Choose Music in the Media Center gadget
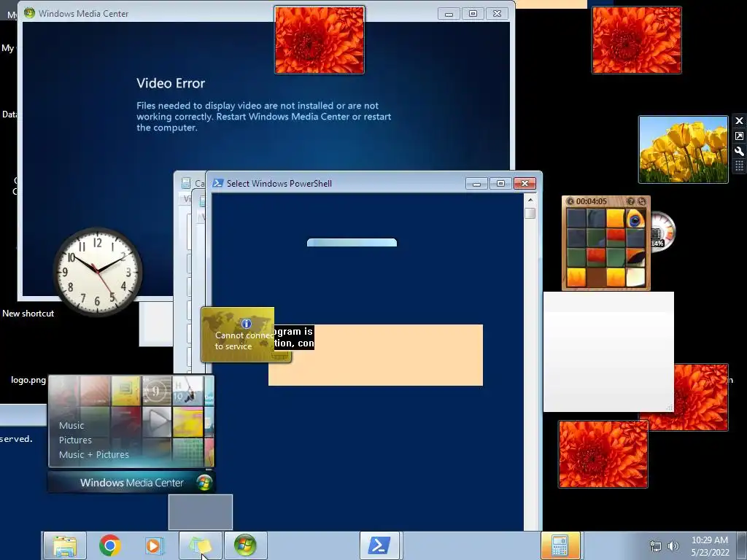747x560 pixels. pyautogui.click(x=71, y=426)
